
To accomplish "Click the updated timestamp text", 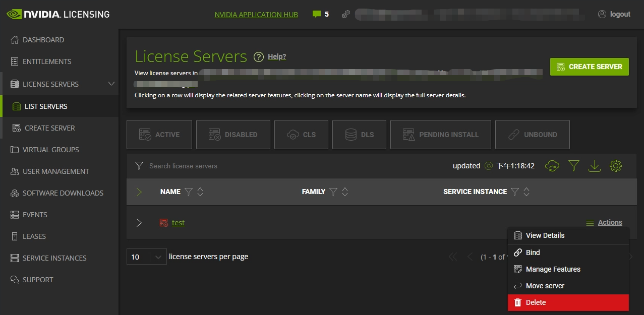I will click(x=494, y=166).
